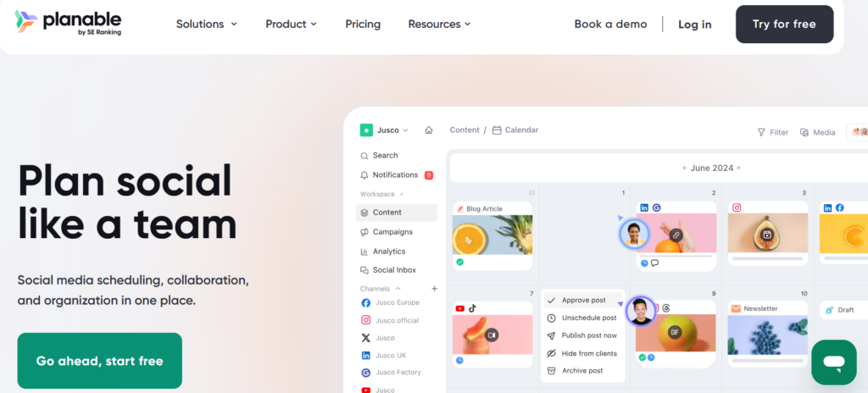Click the Newsletter envelope icon
The width and height of the screenshot is (868, 393).
tap(736, 308)
